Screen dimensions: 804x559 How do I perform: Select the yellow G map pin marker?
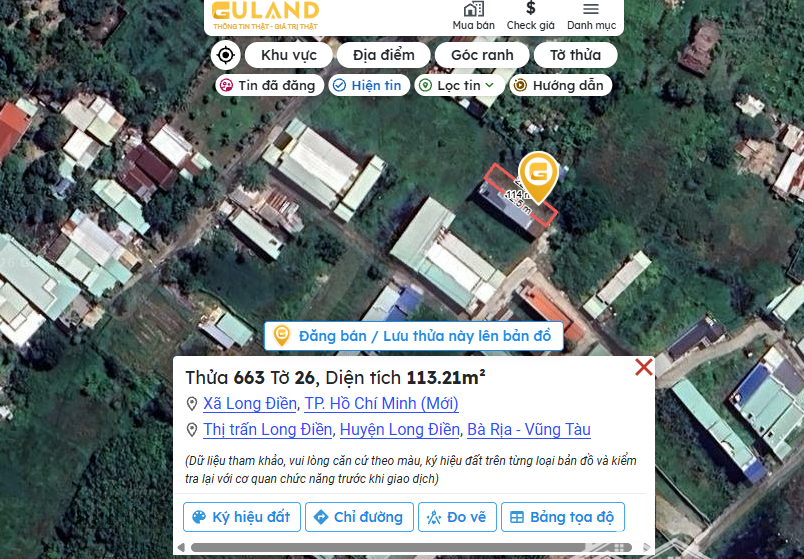538,178
